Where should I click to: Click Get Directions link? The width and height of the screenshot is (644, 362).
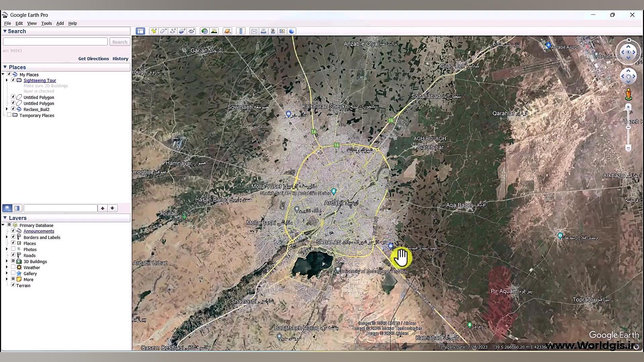click(94, 59)
